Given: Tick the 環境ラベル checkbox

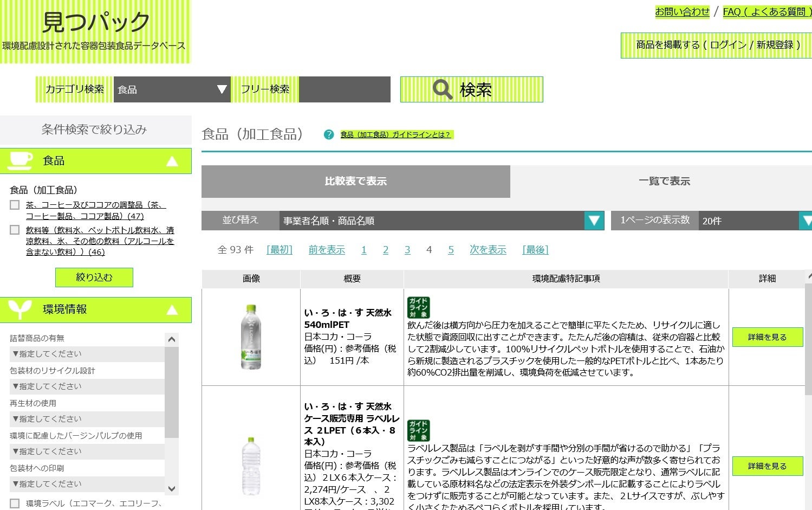Looking at the screenshot, I should coord(15,503).
